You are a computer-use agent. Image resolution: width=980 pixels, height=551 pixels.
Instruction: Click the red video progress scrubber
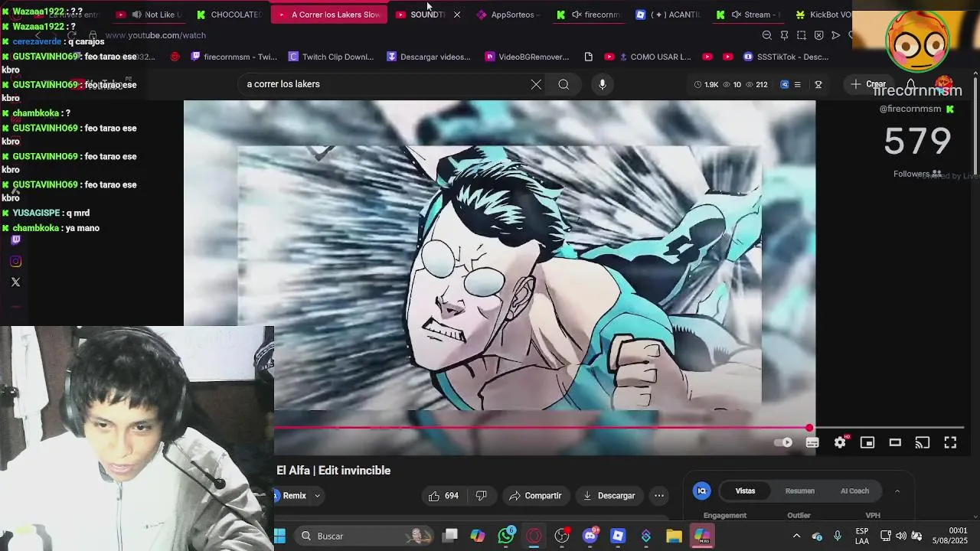tap(809, 428)
